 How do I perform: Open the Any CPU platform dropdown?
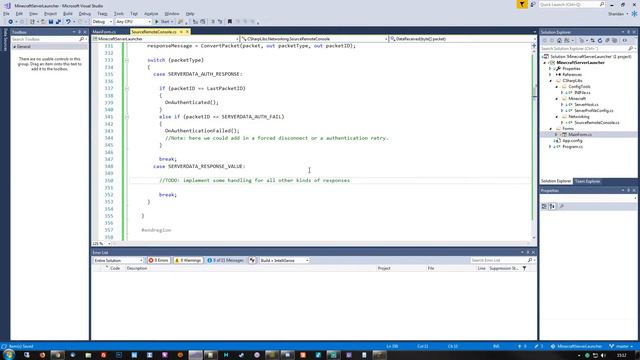(133, 22)
